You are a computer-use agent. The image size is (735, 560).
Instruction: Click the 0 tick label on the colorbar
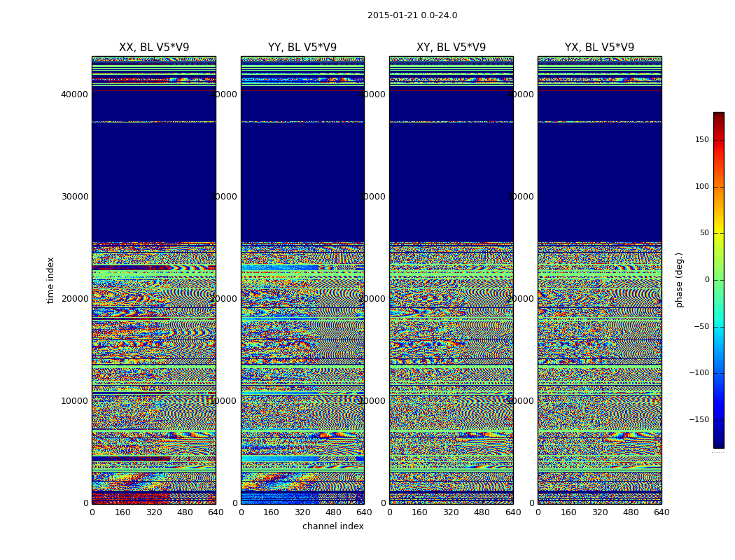coord(706,280)
